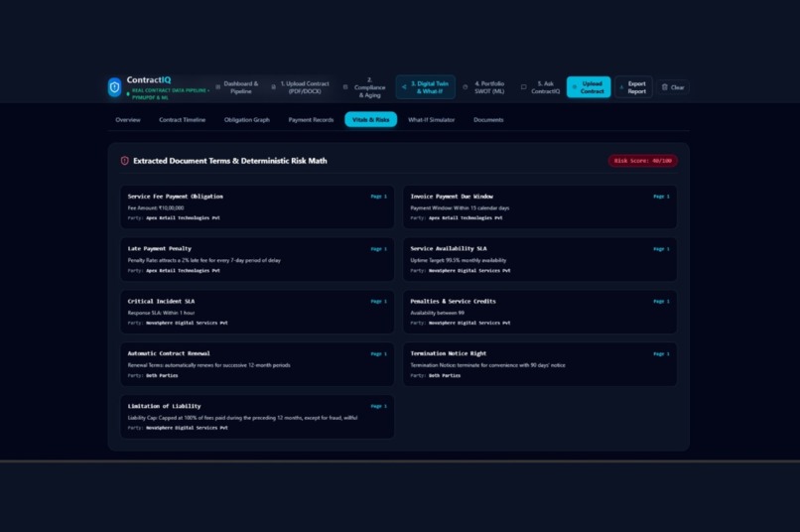The image size is (800, 532).
Task: Open Page 1 link on Termination Notice Right card
Action: (661, 354)
